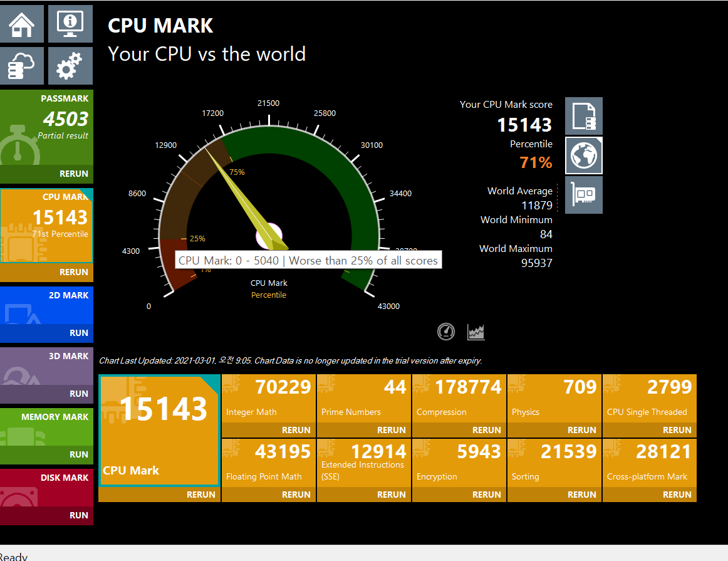Image resolution: width=728 pixels, height=561 pixels.
Task: Select the Compression 178774 tile
Action: 459,398
